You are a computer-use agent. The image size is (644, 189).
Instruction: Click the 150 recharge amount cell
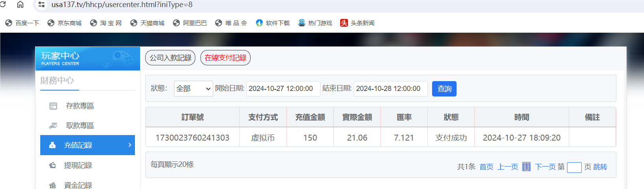coord(310,137)
